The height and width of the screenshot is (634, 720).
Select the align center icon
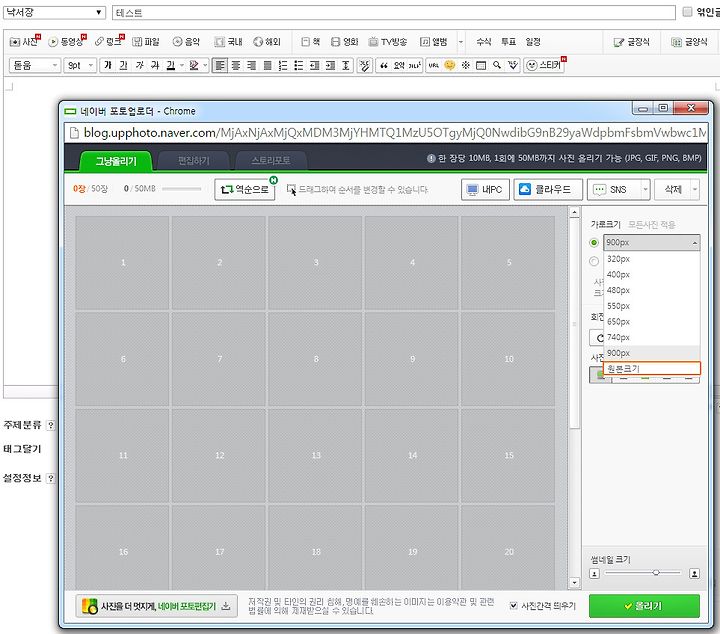click(x=236, y=66)
